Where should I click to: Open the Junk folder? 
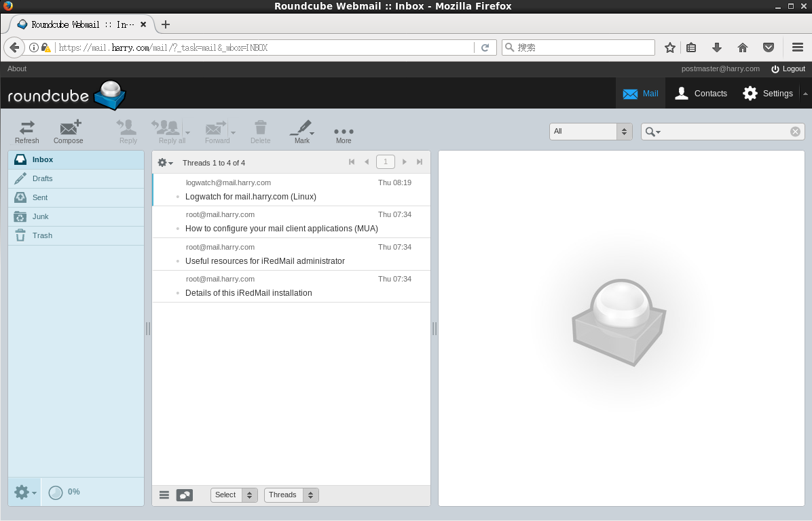click(76, 217)
